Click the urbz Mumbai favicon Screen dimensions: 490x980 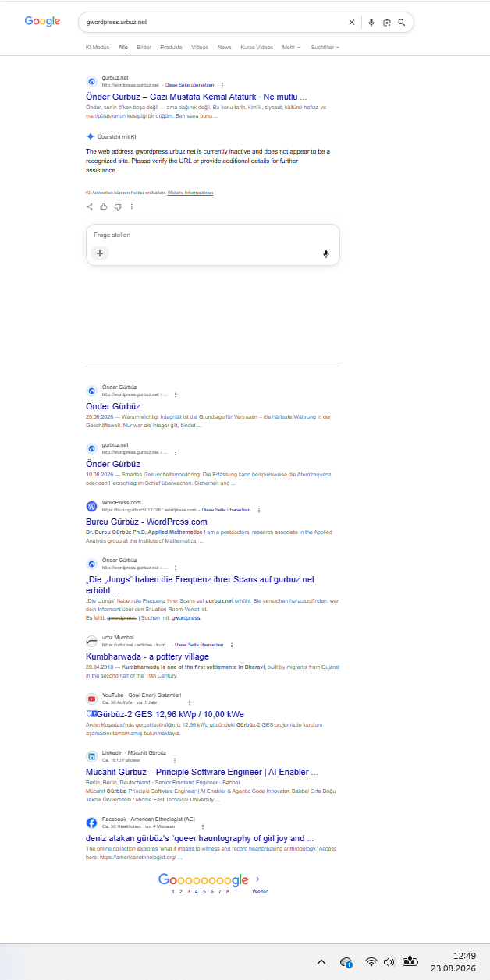point(91,641)
